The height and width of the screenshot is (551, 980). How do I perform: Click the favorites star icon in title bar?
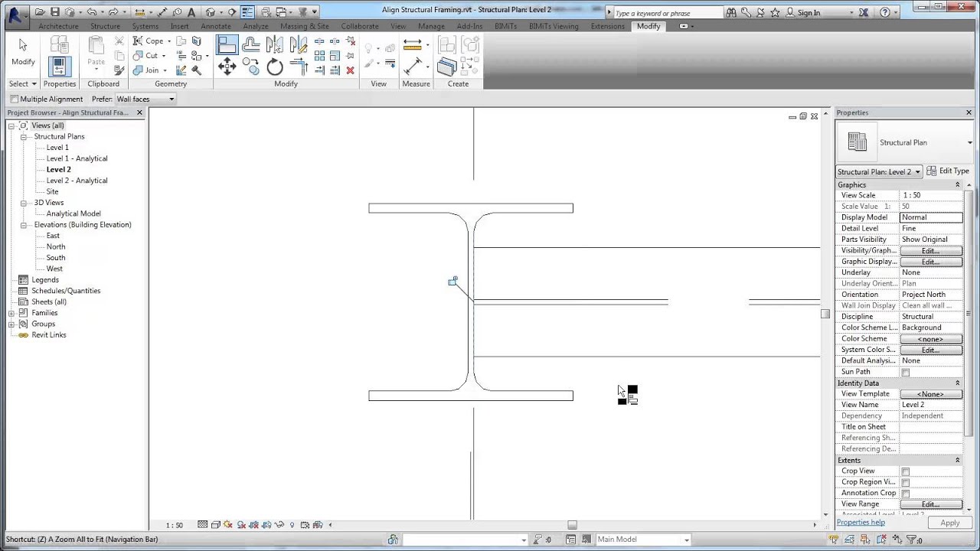(x=775, y=12)
